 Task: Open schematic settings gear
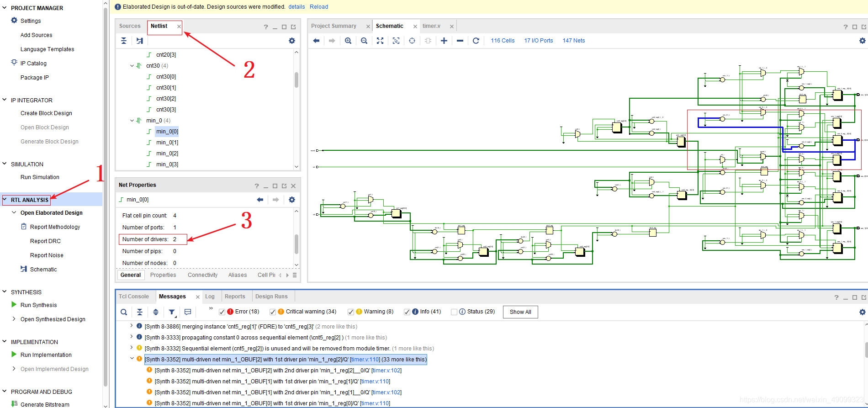pyautogui.click(x=862, y=41)
